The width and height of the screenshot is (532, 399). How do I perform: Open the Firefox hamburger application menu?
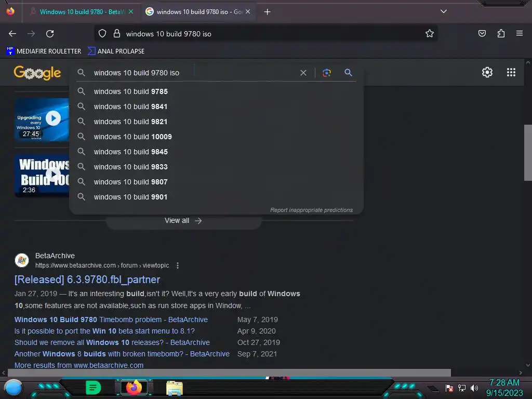click(x=519, y=33)
